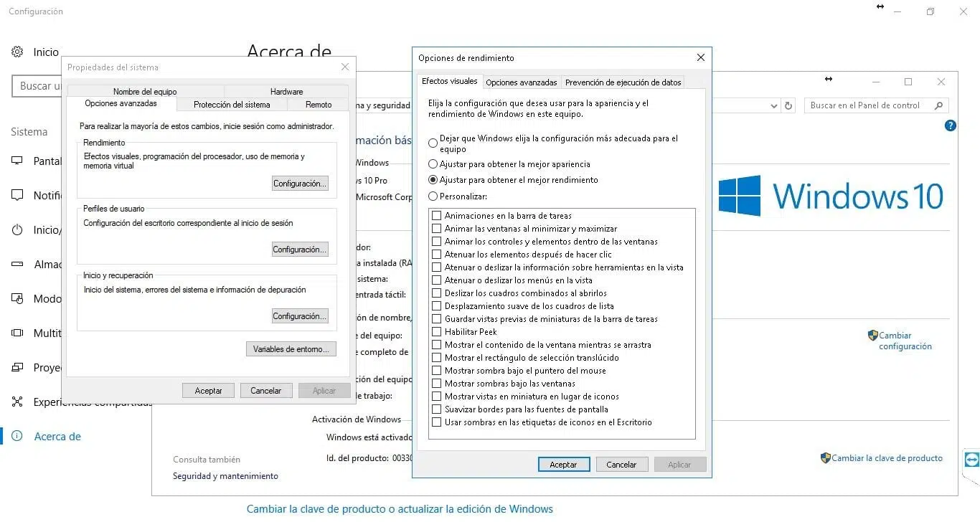
Task: Open the Protección del sistema tab
Action: 232,105
